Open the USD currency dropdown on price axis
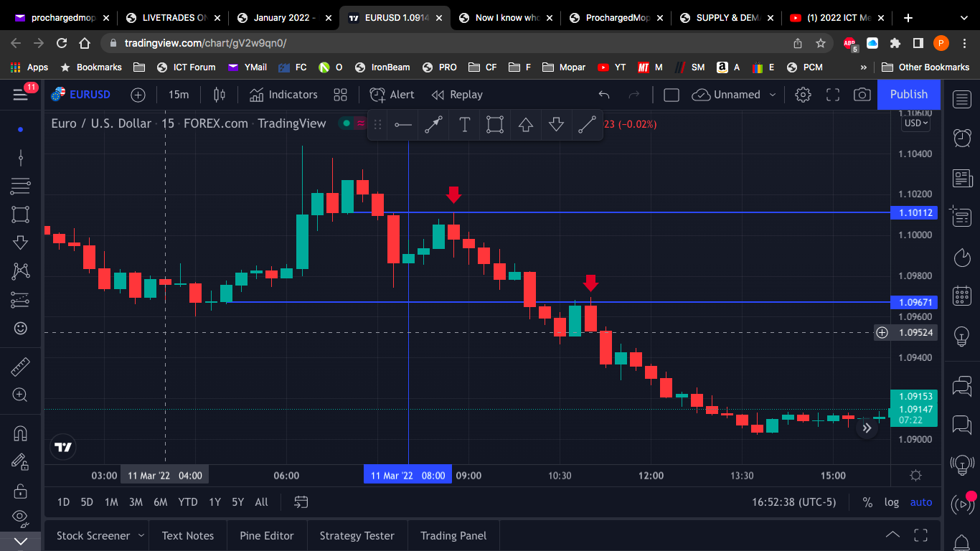 click(916, 123)
